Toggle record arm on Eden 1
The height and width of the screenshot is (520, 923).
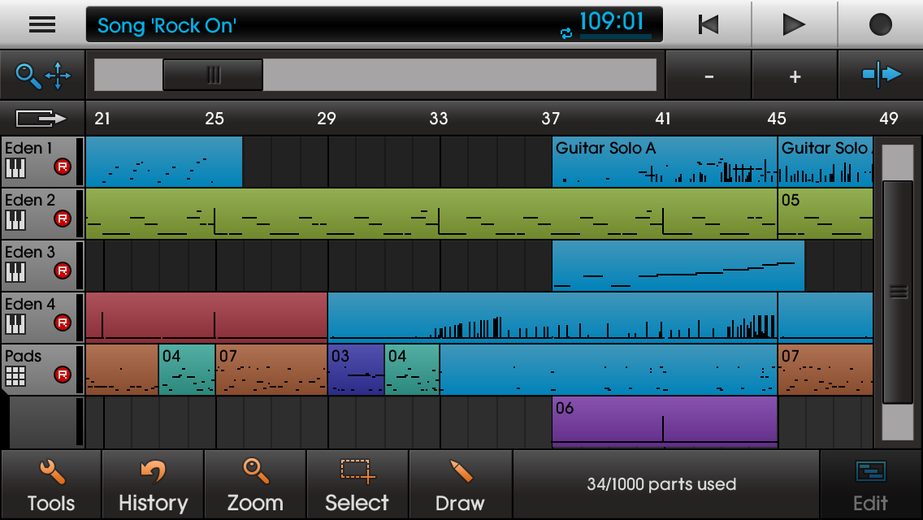(62, 167)
